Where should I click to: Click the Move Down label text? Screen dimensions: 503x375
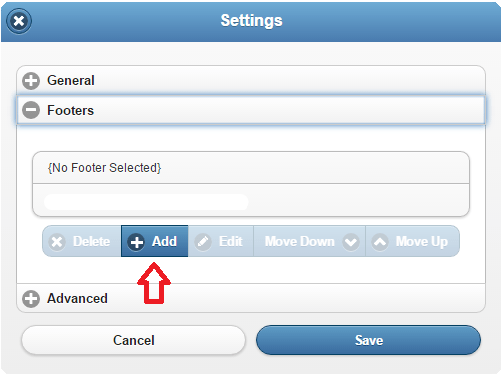point(300,241)
